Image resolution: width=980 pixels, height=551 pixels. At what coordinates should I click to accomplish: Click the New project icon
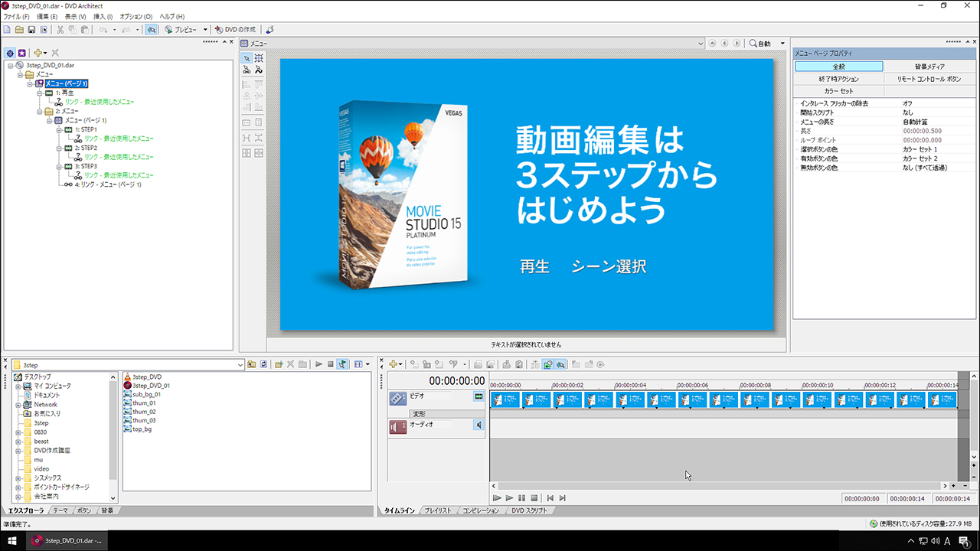[7, 29]
